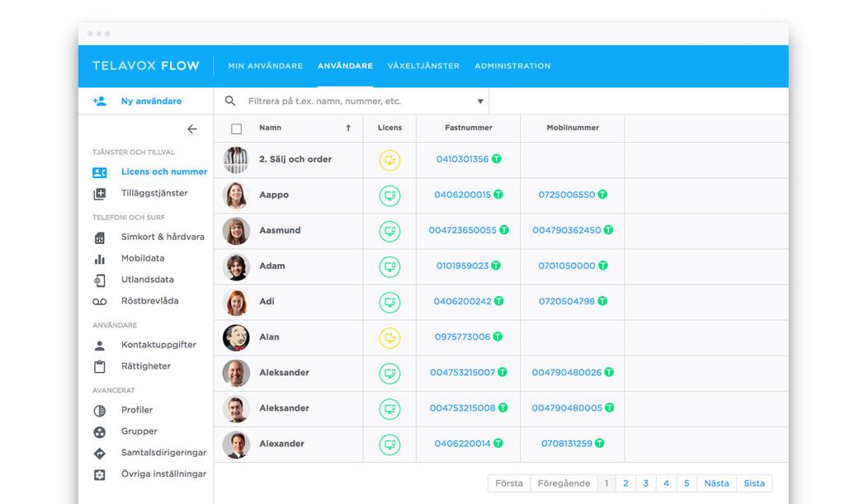Click the green T badge beside 0725006550
The image size is (845, 504).
(602, 195)
